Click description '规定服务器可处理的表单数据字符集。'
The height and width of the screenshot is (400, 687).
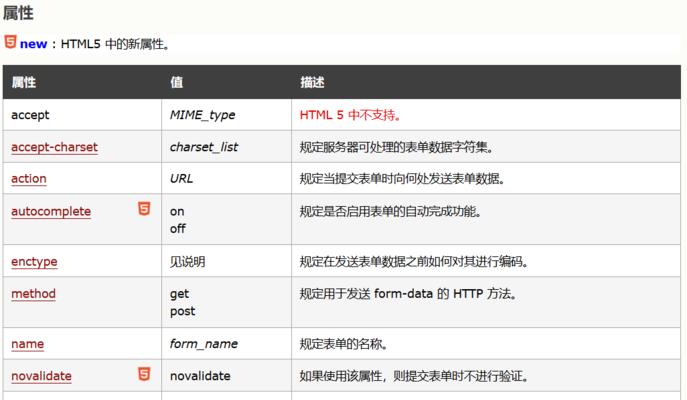[397, 147]
